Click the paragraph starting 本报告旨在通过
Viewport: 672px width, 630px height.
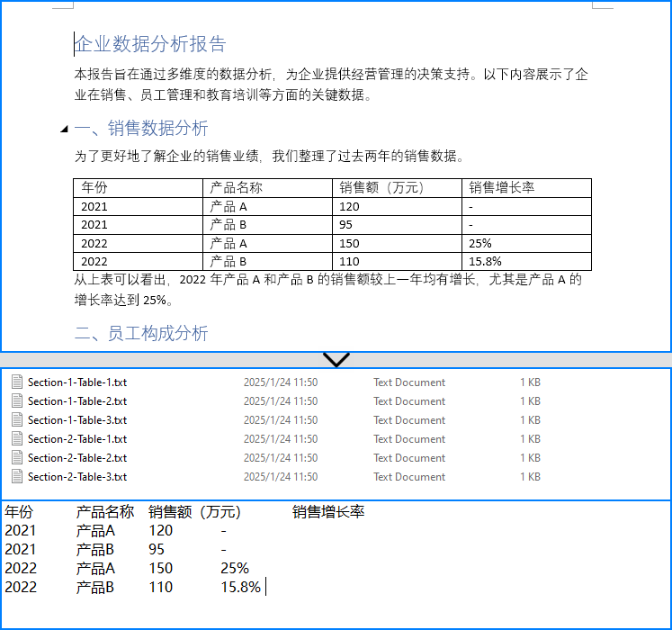(331, 85)
